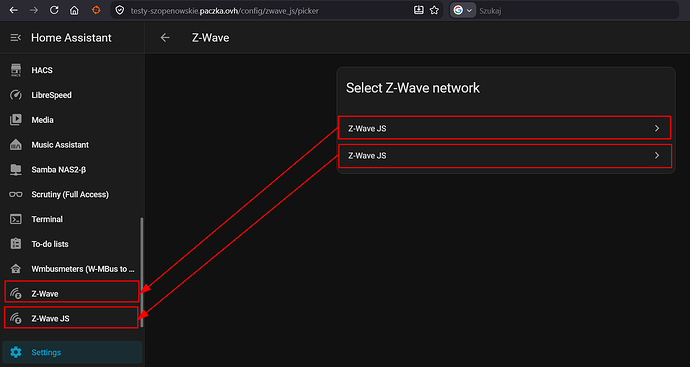Go forward in browser history

[x=34, y=11]
